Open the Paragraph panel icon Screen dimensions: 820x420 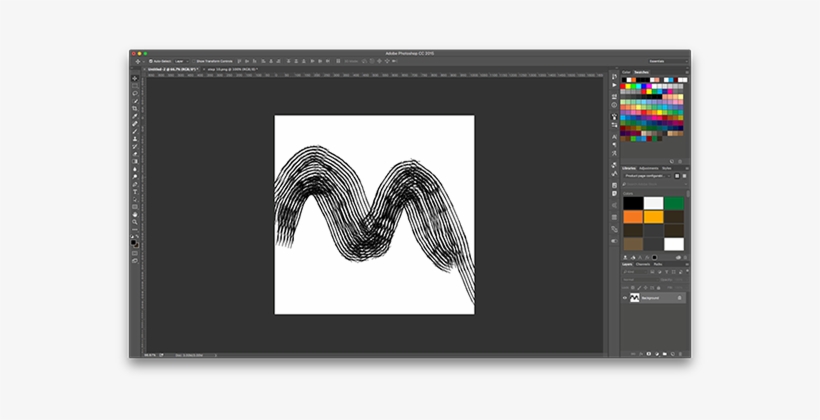pos(614,145)
